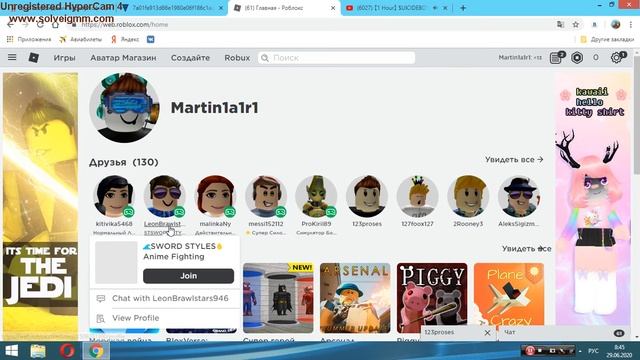Open the Roblox notifications feed icon

(556, 58)
